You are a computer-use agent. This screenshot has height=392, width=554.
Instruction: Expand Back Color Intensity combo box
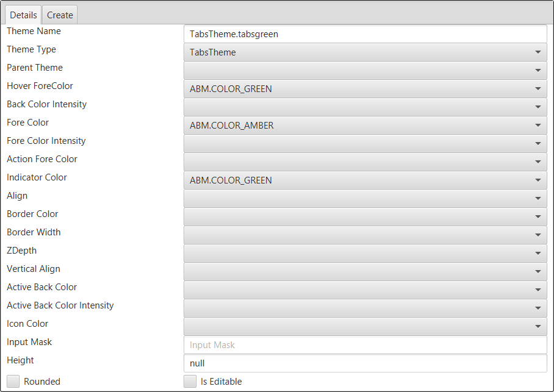365,107
